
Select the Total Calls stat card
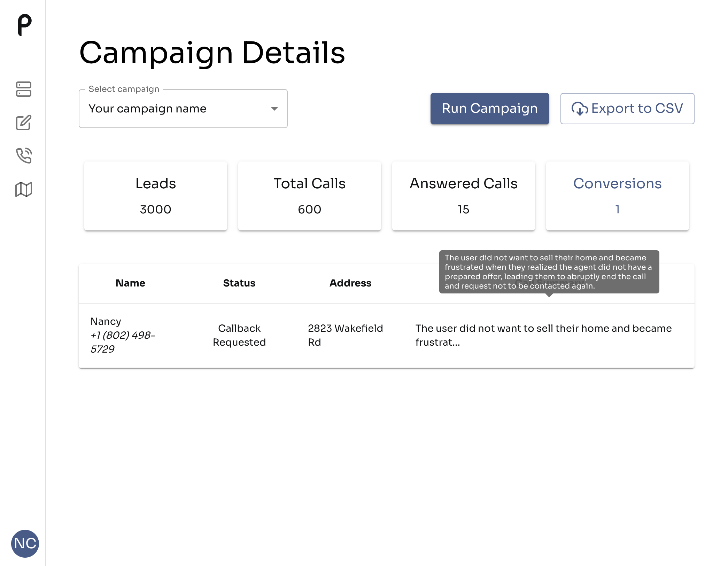(x=310, y=196)
